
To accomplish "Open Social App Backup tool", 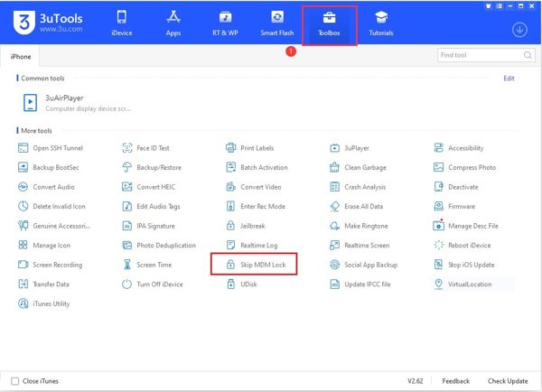I will click(x=364, y=265).
